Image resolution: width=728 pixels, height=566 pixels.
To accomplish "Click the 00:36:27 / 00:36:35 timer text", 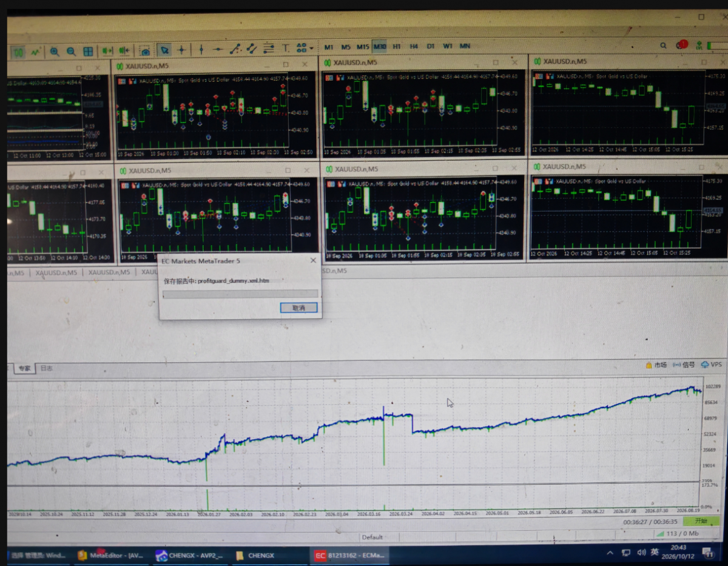I will 650,522.
